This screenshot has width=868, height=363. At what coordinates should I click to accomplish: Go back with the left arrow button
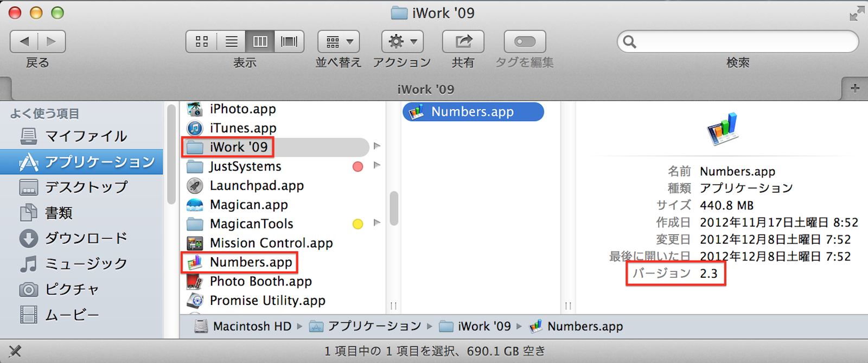[x=24, y=41]
